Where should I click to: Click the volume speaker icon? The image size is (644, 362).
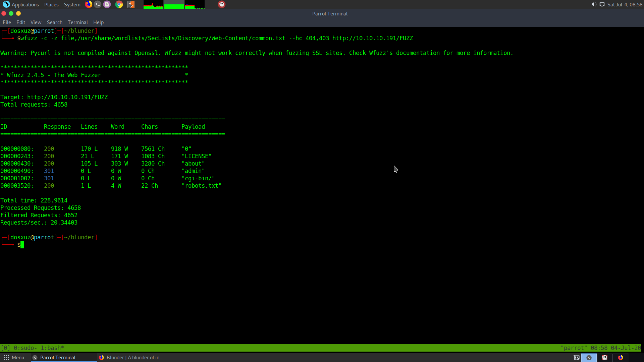594,4
